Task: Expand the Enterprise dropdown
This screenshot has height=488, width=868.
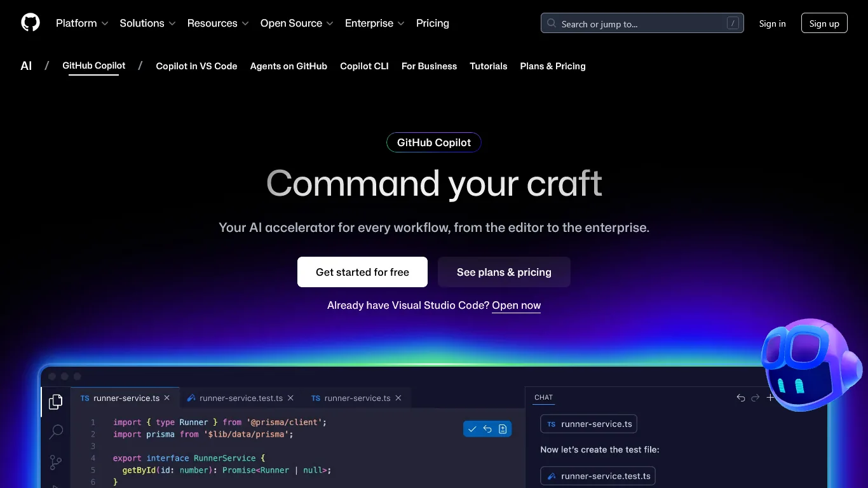Action: pyautogui.click(x=375, y=24)
